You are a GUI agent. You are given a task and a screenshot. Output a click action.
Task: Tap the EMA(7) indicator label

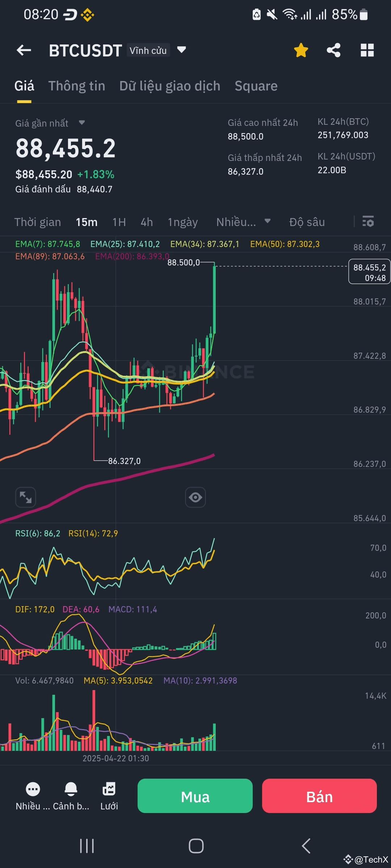click(x=47, y=244)
